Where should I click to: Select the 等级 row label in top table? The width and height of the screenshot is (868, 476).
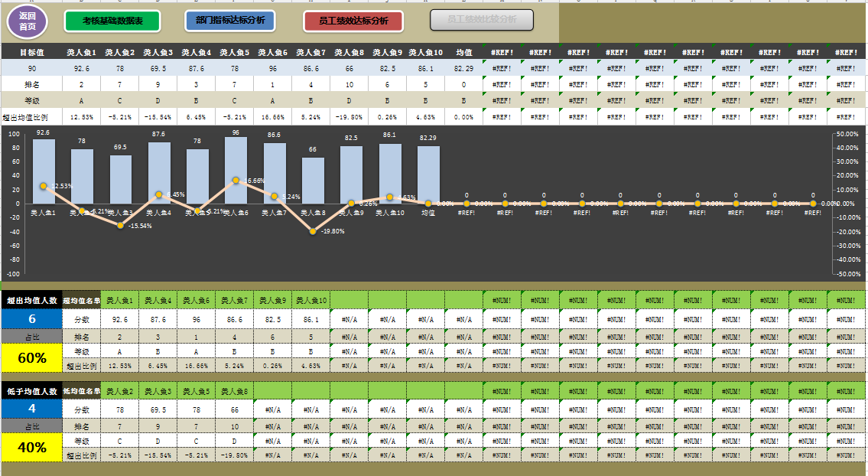tap(32, 100)
